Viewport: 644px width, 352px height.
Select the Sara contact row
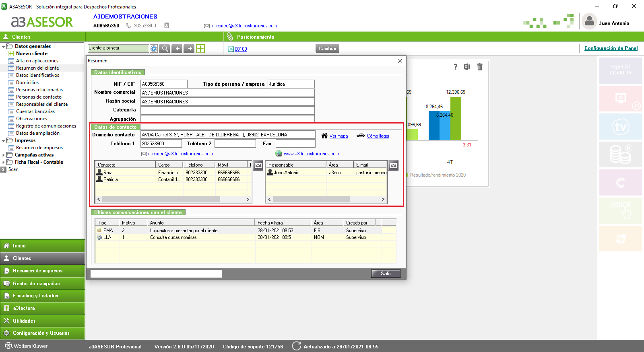click(173, 173)
